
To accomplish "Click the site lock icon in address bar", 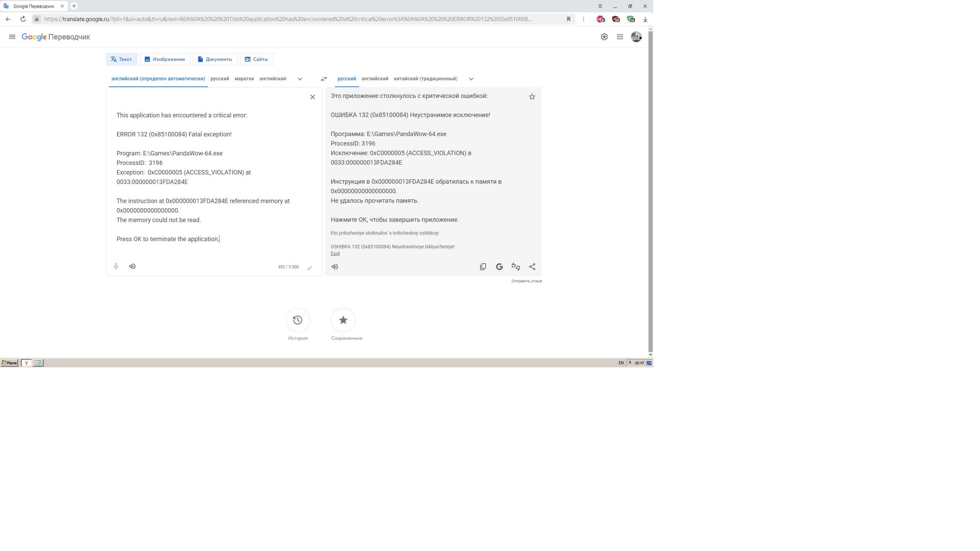I will [x=36, y=19].
